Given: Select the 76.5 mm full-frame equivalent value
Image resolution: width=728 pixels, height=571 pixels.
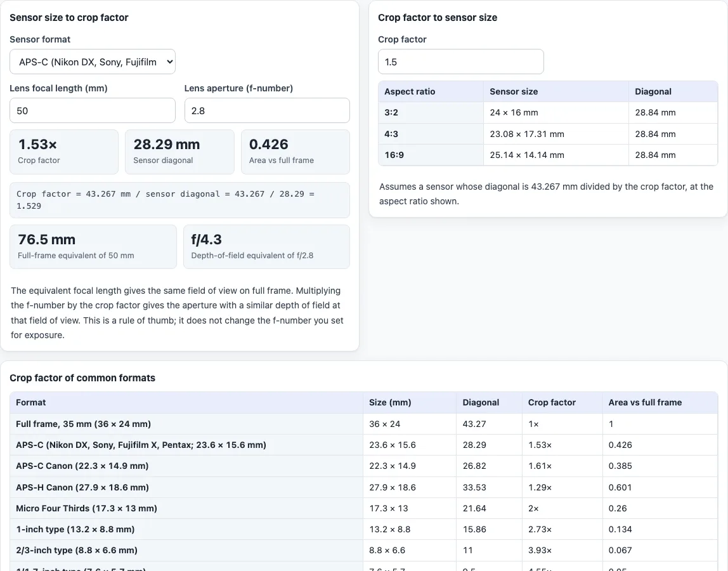Looking at the screenshot, I should pyautogui.click(x=46, y=239).
